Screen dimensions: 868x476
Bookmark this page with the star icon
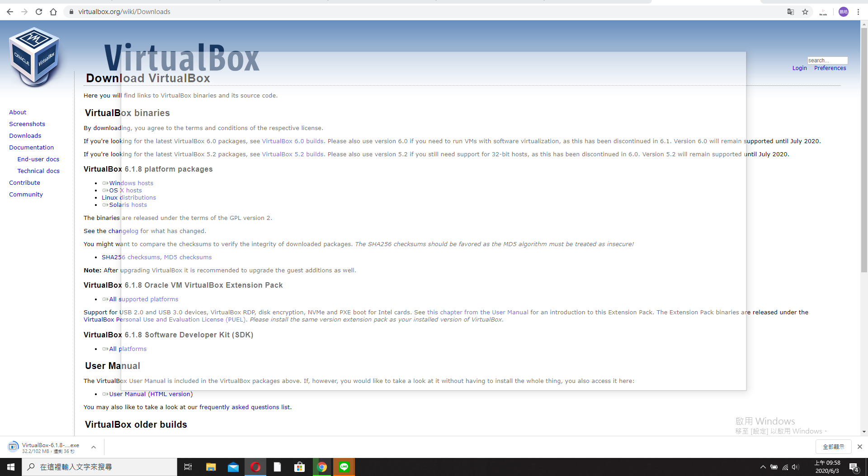[x=805, y=12]
